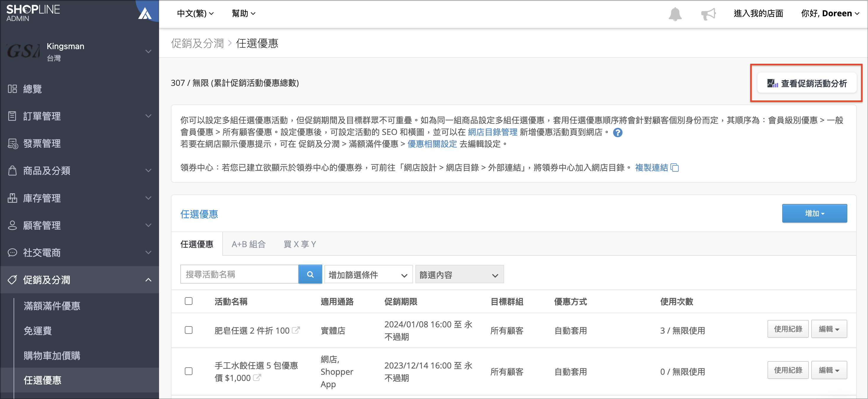Open the announcements megaphone icon
Viewport: 868px width, 399px height.
click(708, 14)
